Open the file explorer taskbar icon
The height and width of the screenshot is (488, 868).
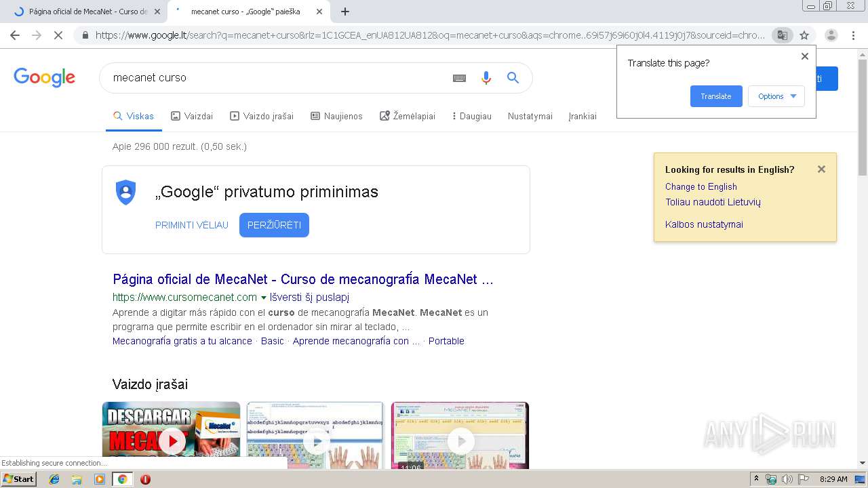click(77, 479)
